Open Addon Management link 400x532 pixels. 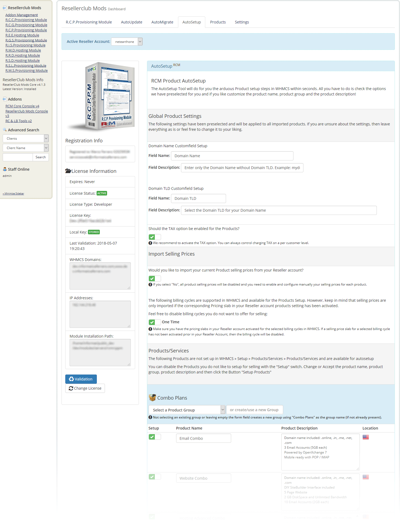[22, 15]
